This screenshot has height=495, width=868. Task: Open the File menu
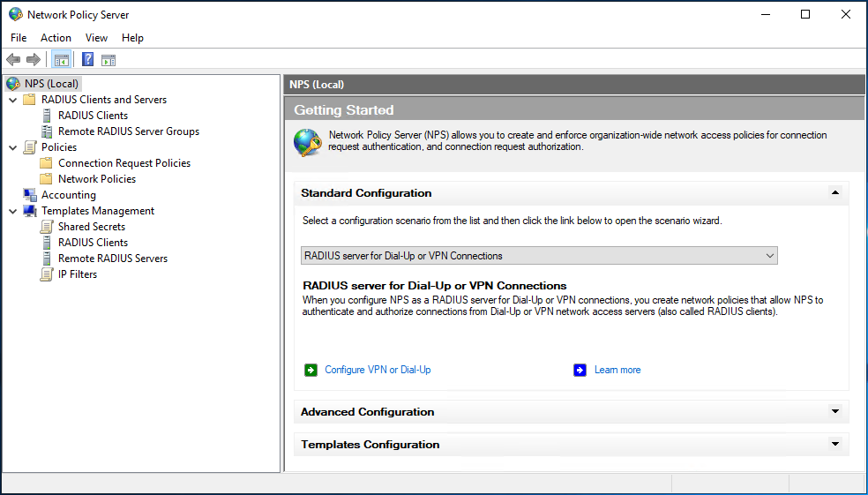pos(19,38)
